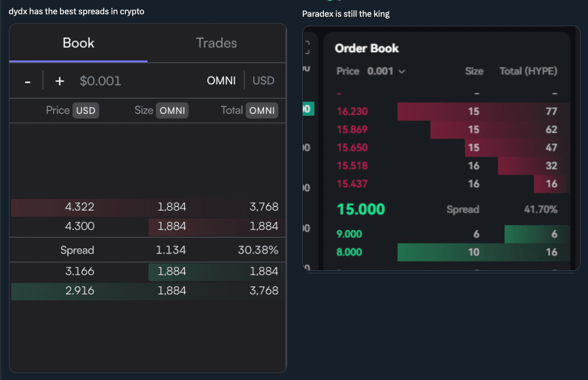Click total 3,768 in the 2.916 row
Image resolution: width=588 pixels, height=380 pixels.
tap(264, 291)
